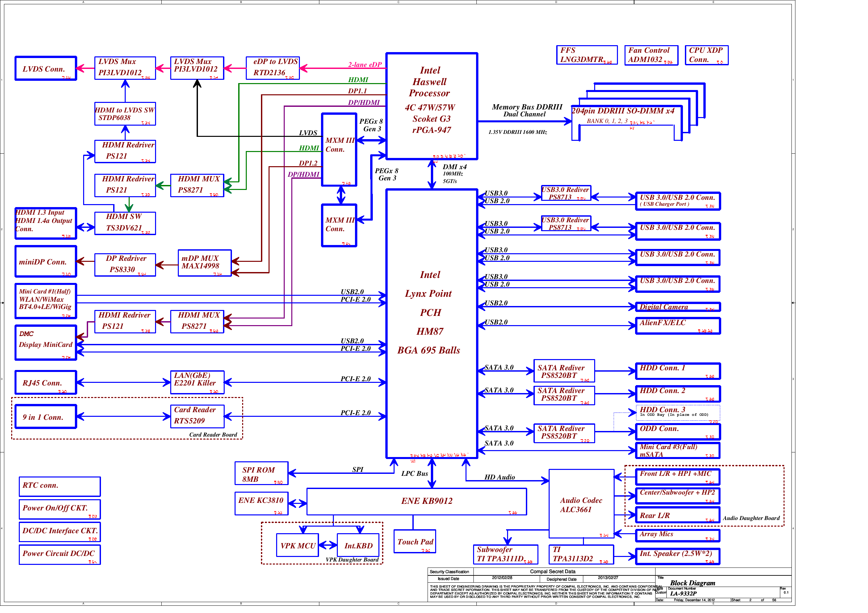The height and width of the screenshot is (613, 868).
Task: Select Audio Daughter Board label
Action: pyautogui.click(x=751, y=518)
